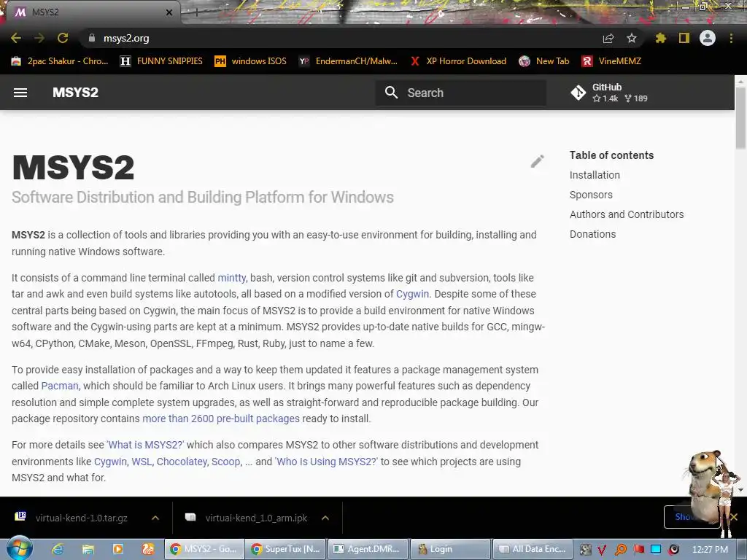747x560 pixels.
Task: Open the 'What is MSYS2?' link
Action: (145, 445)
